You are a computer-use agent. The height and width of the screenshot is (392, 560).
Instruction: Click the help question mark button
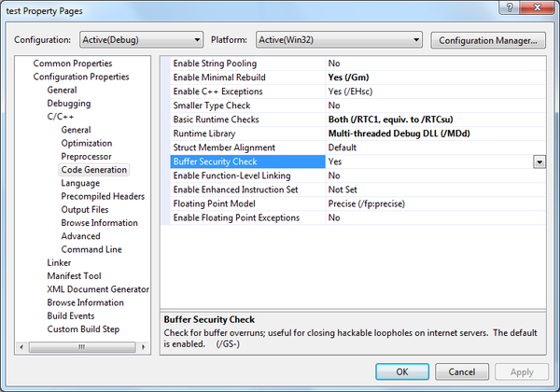[510, 7]
